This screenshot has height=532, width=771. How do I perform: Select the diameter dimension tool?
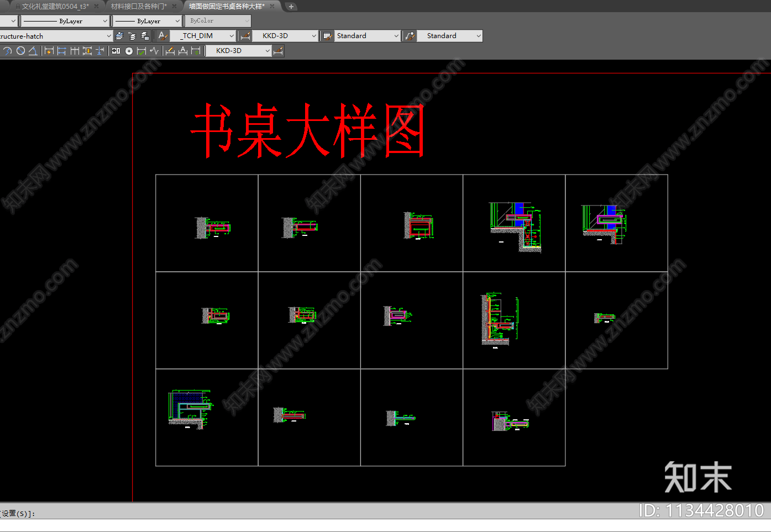pyautogui.click(x=20, y=51)
